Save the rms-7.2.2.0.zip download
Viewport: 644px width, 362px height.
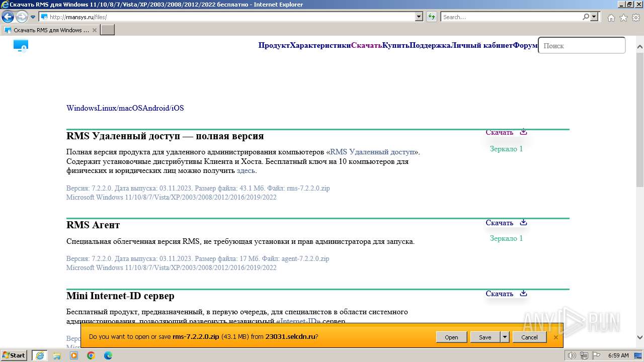coord(485,337)
